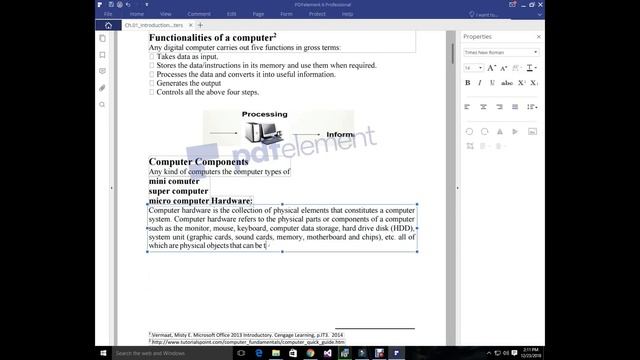Viewport: 640px width, 360px height.
Task: Click the 'Computer Components' heading text
Action: [198, 162]
